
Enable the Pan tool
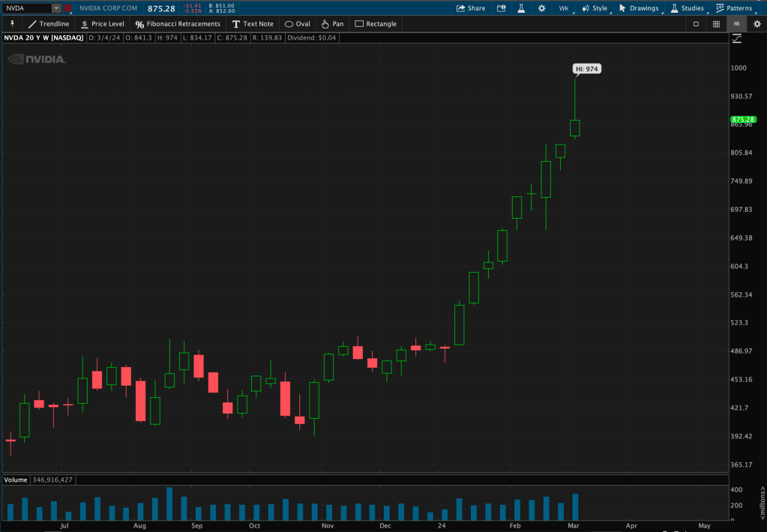[332, 24]
